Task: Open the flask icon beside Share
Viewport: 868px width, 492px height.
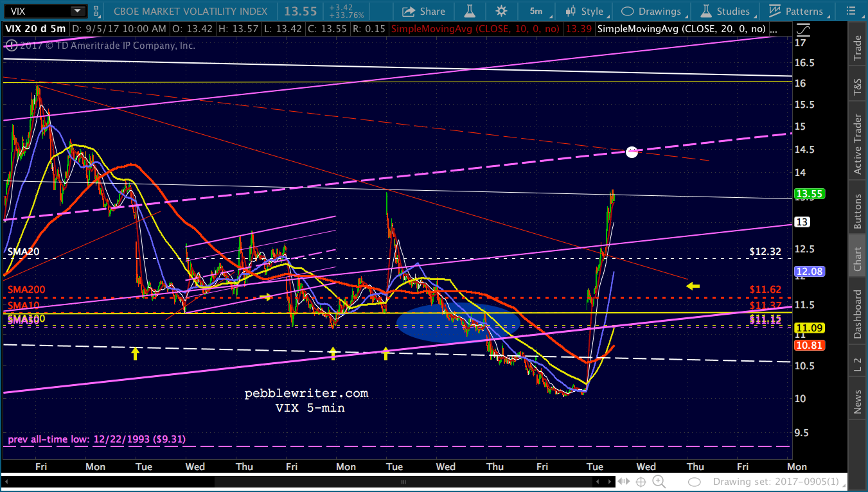Action: click(x=470, y=11)
